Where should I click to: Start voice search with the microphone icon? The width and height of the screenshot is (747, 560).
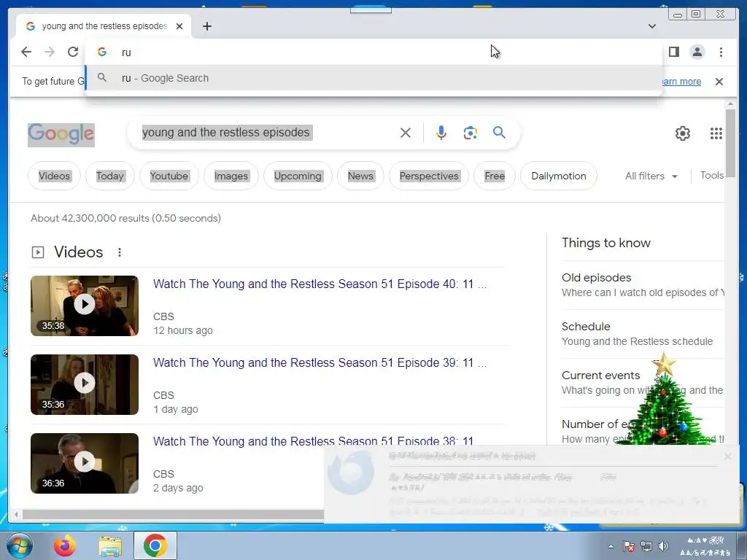pos(441,133)
